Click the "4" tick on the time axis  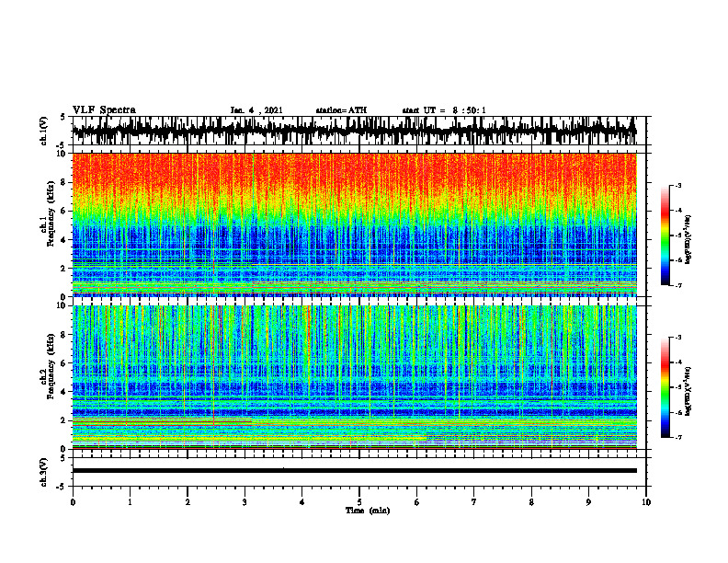tap(302, 502)
